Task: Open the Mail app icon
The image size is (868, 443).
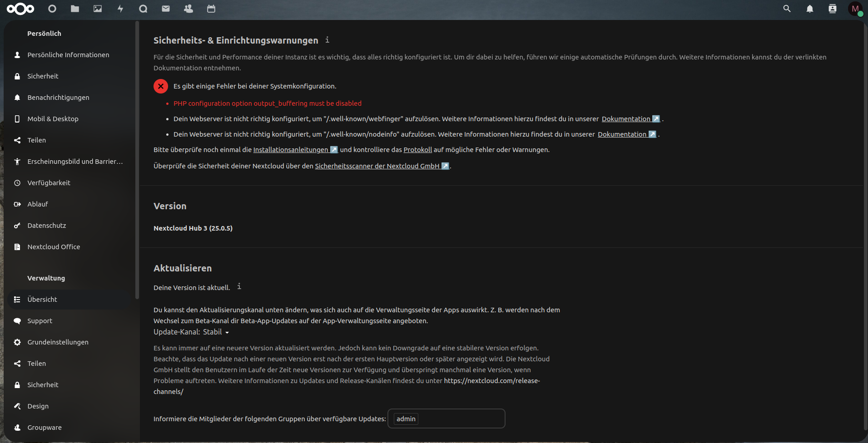Action: click(166, 9)
